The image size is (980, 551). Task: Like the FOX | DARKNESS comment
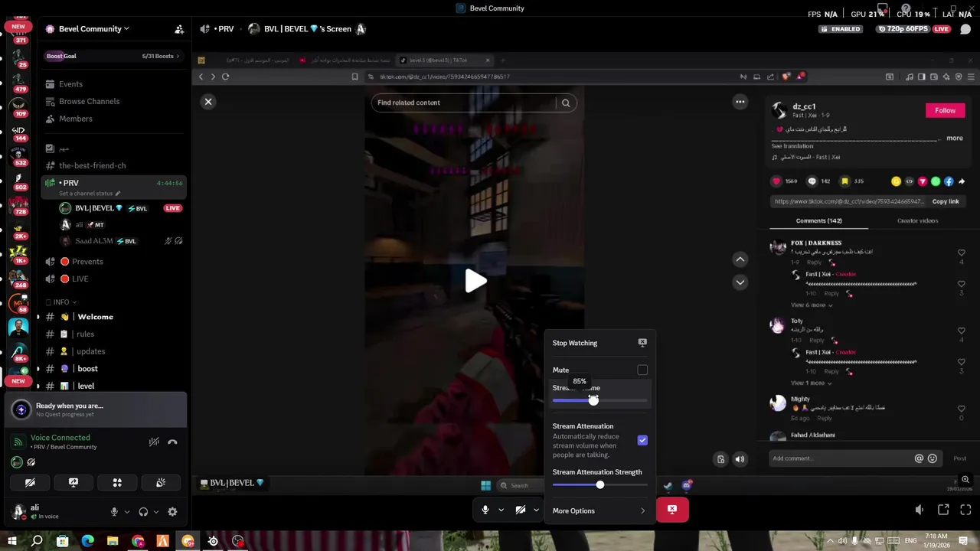pos(962,253)
